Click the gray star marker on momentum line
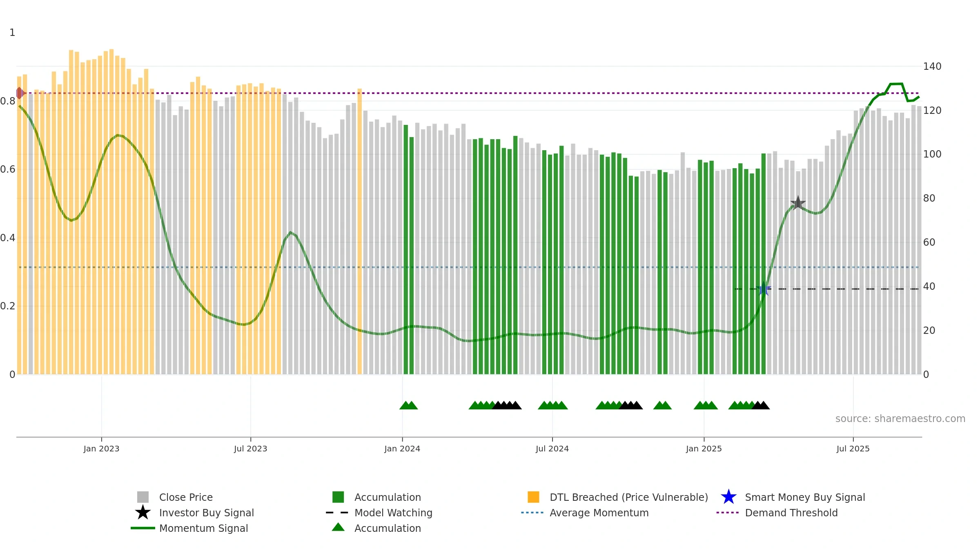980x551 pixels. 798,203
